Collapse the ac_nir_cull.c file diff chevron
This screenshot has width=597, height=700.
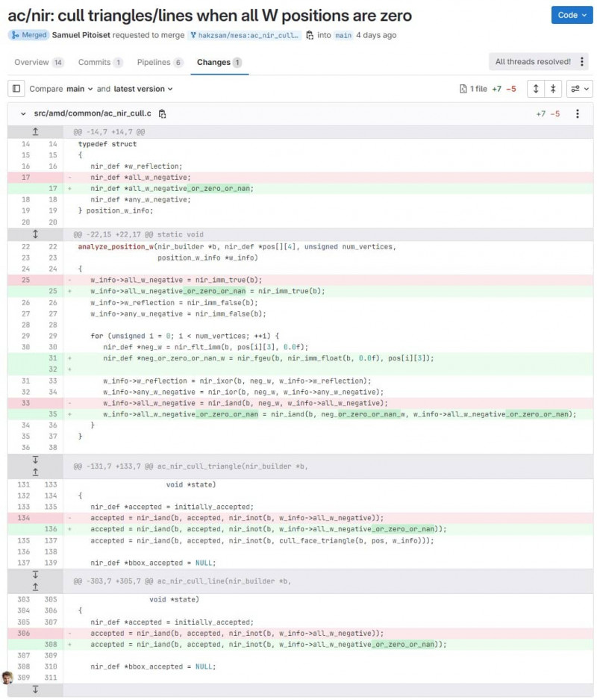[23, 113]
